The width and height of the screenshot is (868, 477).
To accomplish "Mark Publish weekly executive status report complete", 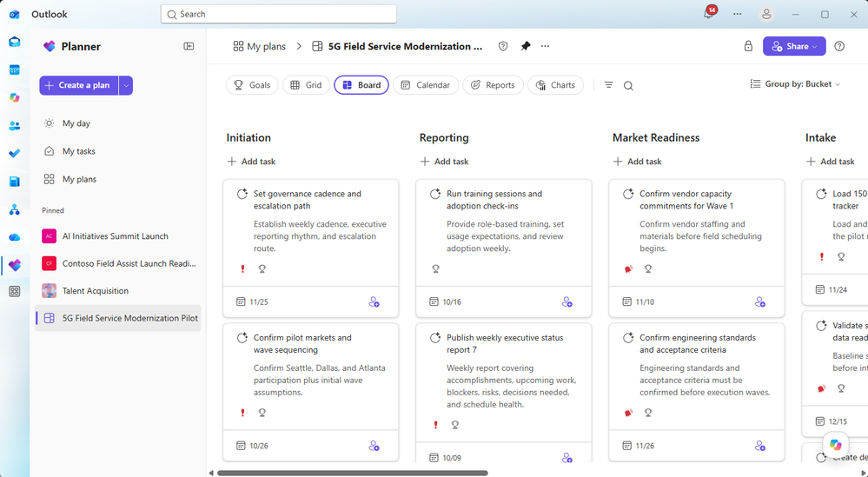I will click(435, 338).
